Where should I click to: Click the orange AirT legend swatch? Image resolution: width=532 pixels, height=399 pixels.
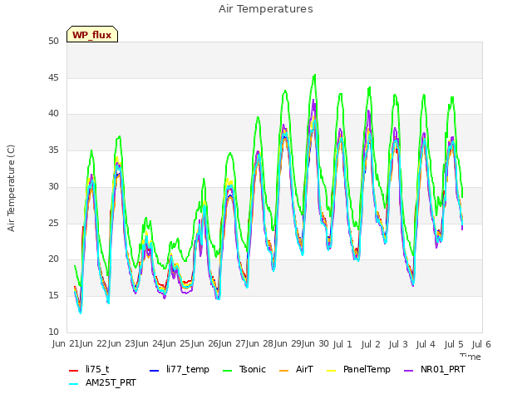(283, 371)
